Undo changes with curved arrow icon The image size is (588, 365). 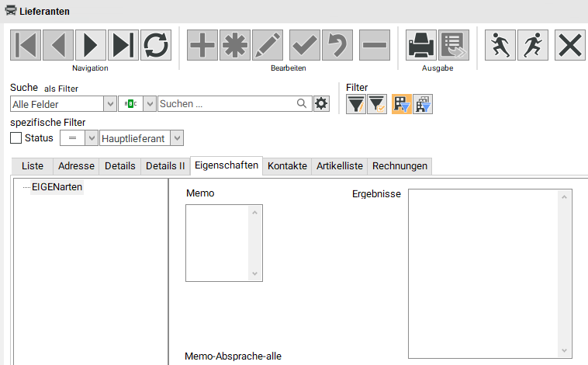[x=337, y=45]
